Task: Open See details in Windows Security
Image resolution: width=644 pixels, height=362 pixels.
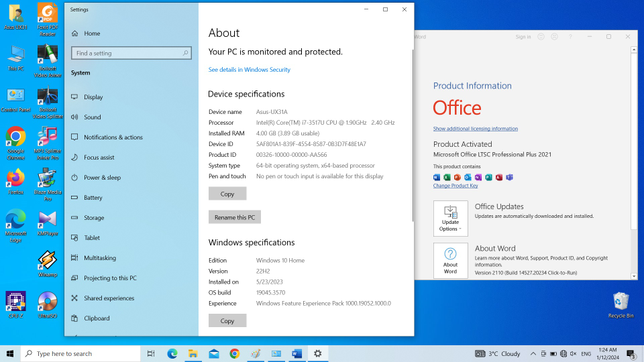Action: (x=250, y=70)
